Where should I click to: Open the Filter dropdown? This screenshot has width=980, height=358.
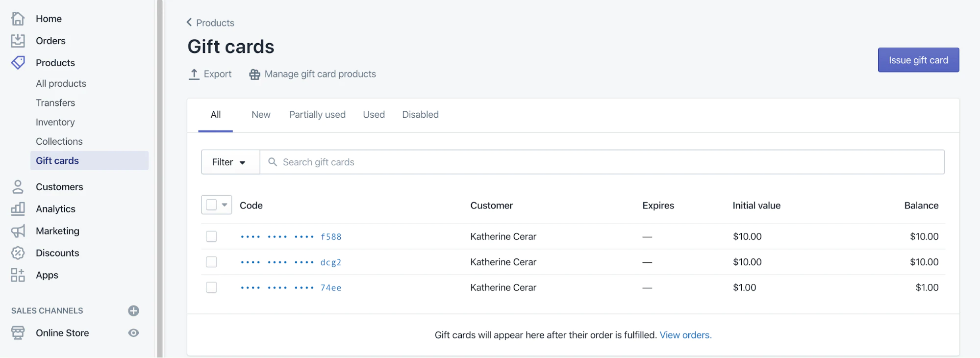tap(229, 162)
